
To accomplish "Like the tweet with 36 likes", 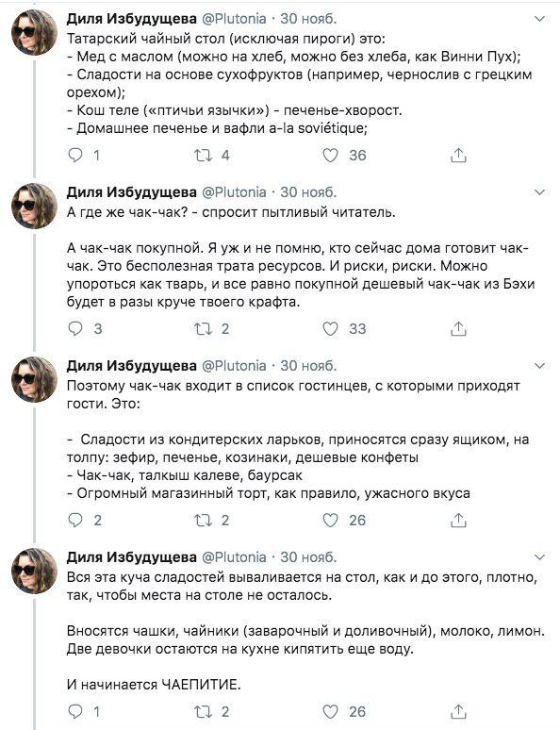I will tap(330, 155).
